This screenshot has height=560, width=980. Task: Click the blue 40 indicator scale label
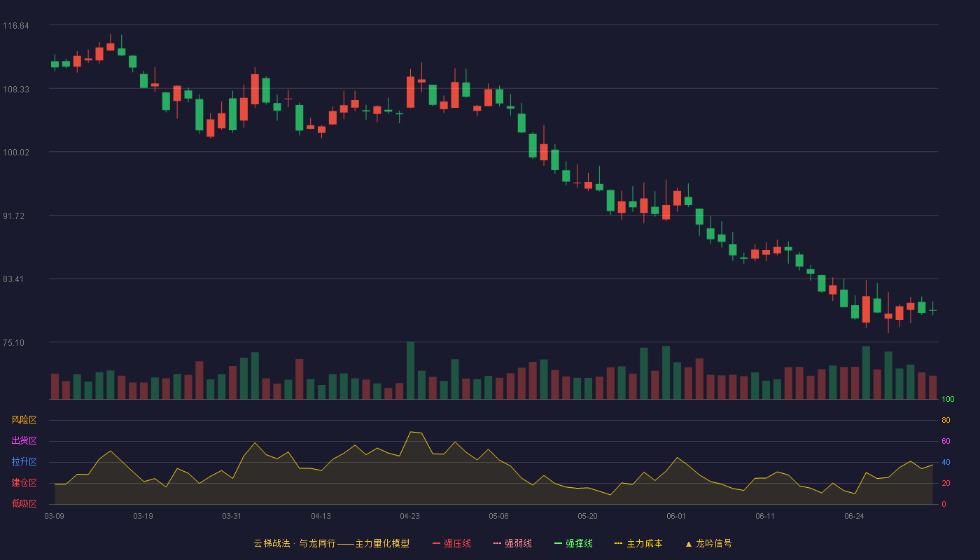click(946, 463)
